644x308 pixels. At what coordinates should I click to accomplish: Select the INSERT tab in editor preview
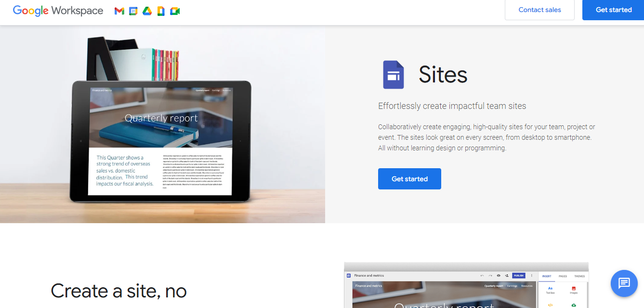point(547,276)
